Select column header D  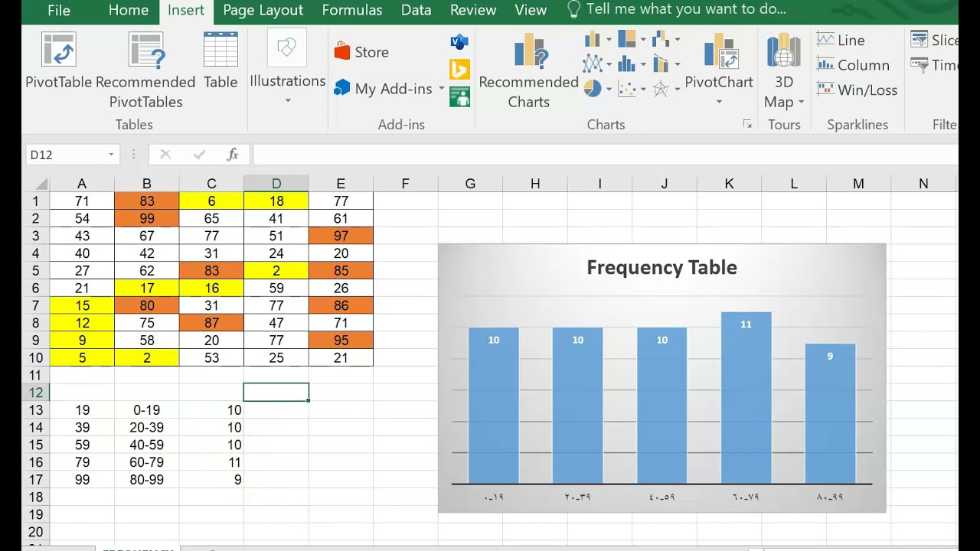pos(276,184)
